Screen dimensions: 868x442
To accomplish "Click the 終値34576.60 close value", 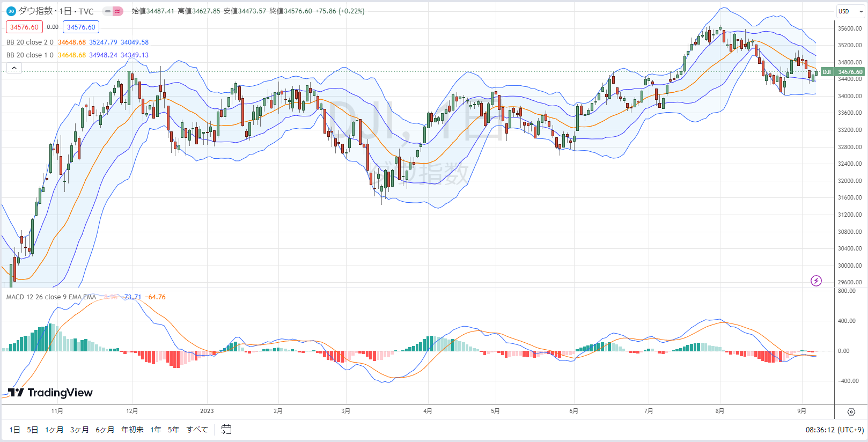I will pyautogui.click(x=291, y=11).
